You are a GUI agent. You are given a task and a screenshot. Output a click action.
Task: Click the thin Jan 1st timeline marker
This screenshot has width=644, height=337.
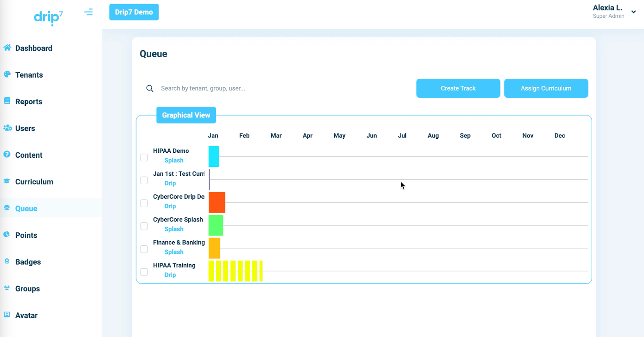pyautogui.click(x=209, y=179)
